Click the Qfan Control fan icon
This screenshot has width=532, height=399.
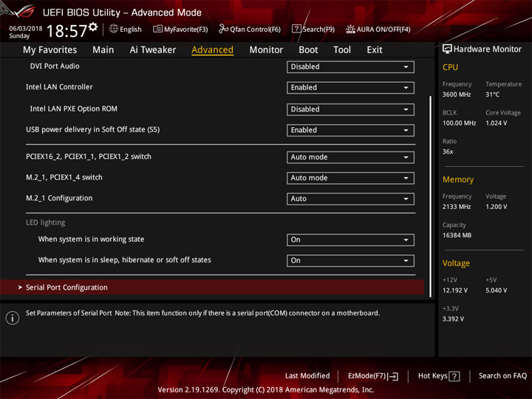click(x=224, y=29)
